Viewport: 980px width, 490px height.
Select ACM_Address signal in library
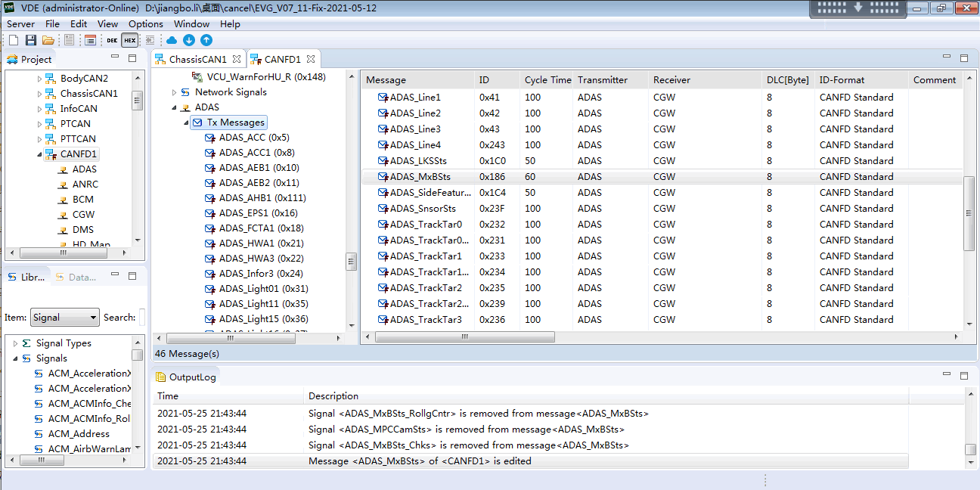tap(79, 434)
